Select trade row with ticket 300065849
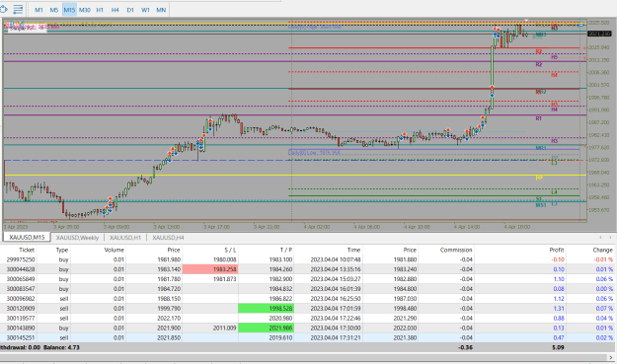This screenshot has width=617, height=364. click(307, 279)
